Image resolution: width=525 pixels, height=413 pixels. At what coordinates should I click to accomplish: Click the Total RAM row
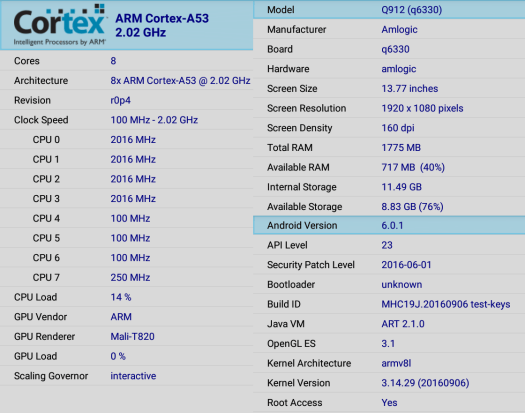tap(389, 148)
